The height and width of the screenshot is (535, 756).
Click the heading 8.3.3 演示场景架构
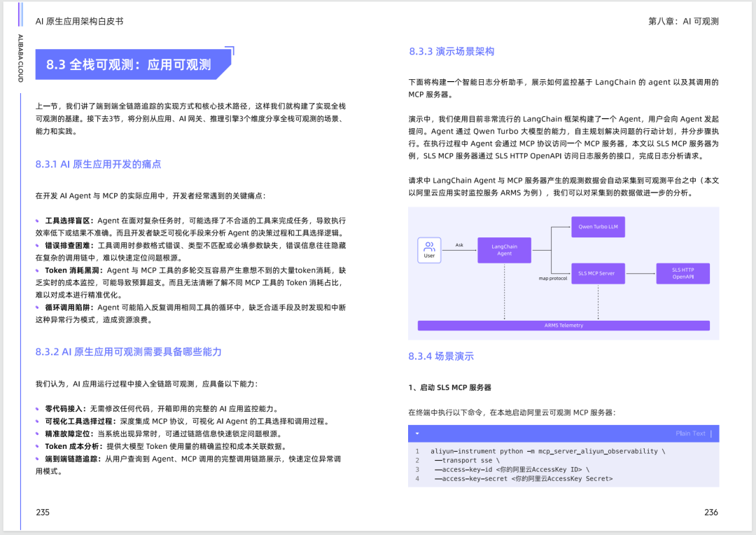[451, 52]
